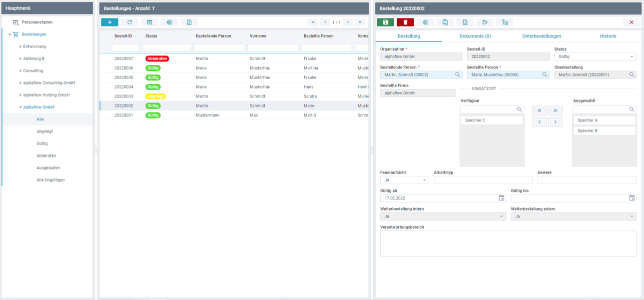This screenshot has height=300, width=644.
Task: Select Speicher C in Verfügbar list
Action: click(x=492, y=120)
